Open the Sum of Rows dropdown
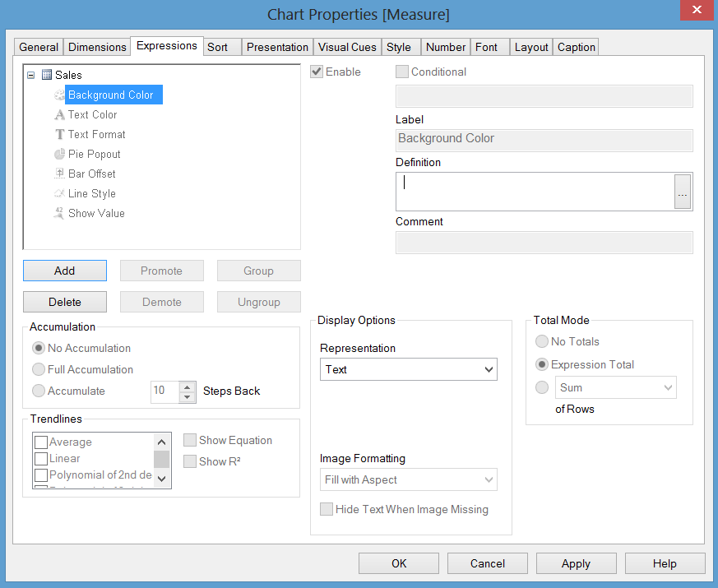 pos(616,387)
